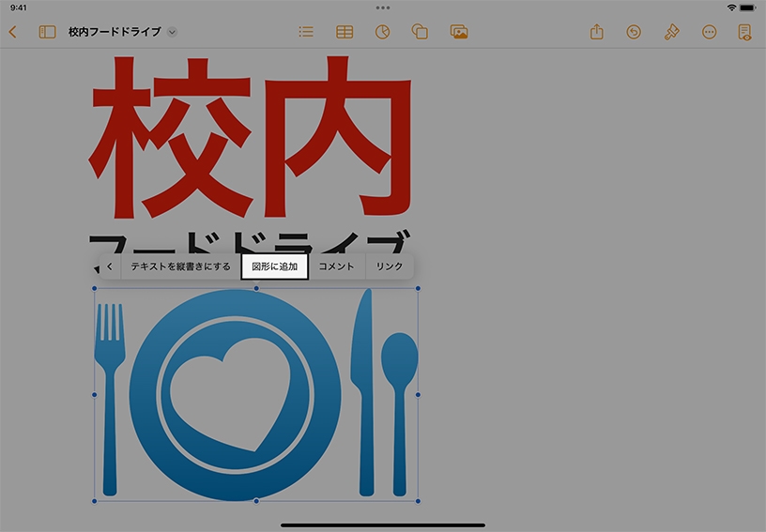Screen dimensions: 766x532
Task: Open the media (photo) insert icon
Action: pyautogui.click(x=459, y=32)
